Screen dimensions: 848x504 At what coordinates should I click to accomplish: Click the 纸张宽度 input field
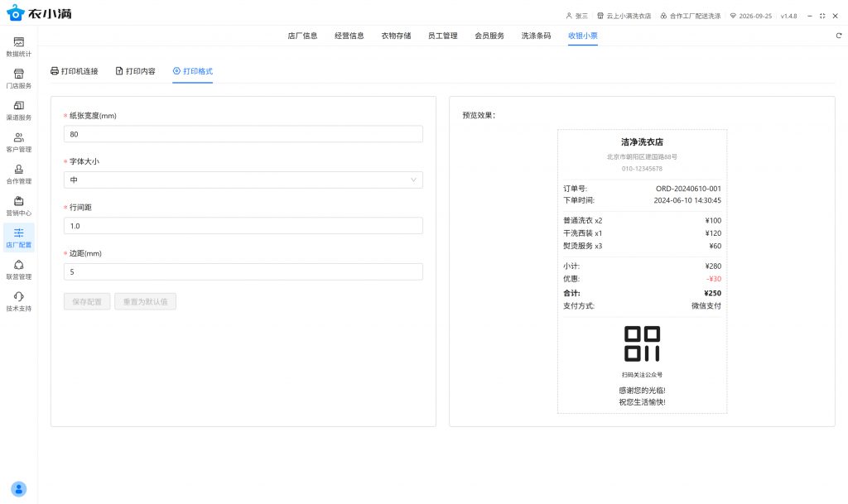[243, 134]
